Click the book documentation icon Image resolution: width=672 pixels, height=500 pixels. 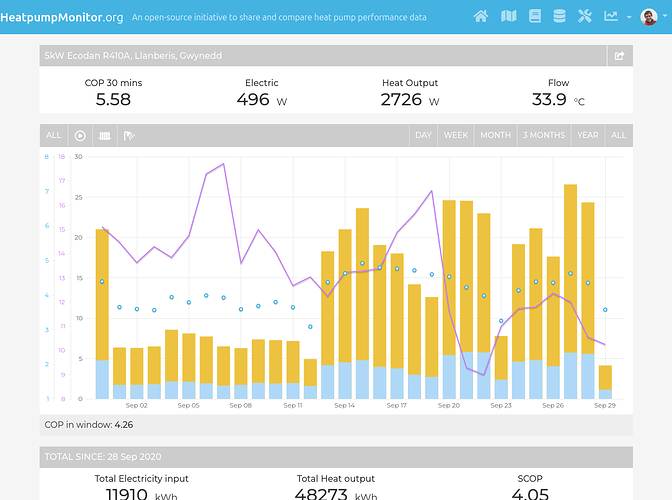(534, 17)
